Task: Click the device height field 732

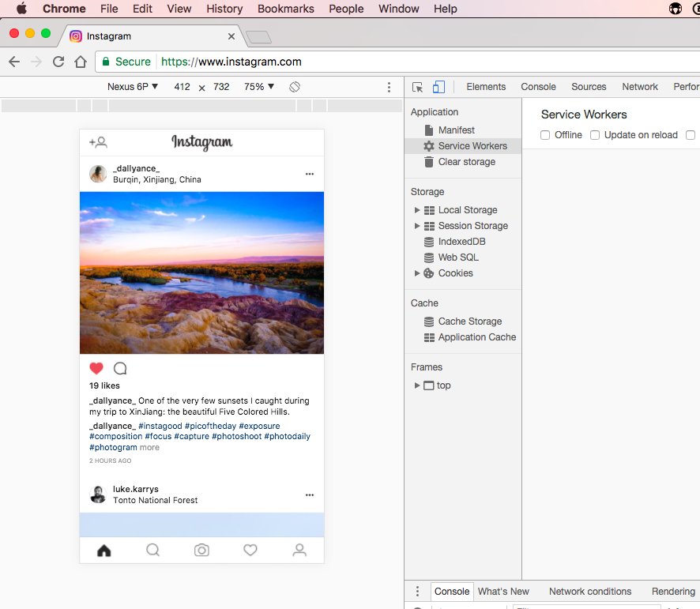Action: click(x=221, y=87)
